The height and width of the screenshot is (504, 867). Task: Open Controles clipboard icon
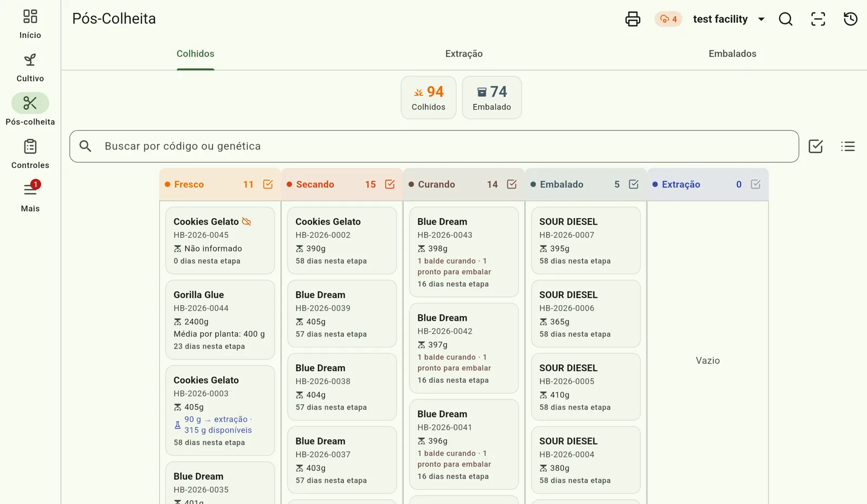click(30, 146)
